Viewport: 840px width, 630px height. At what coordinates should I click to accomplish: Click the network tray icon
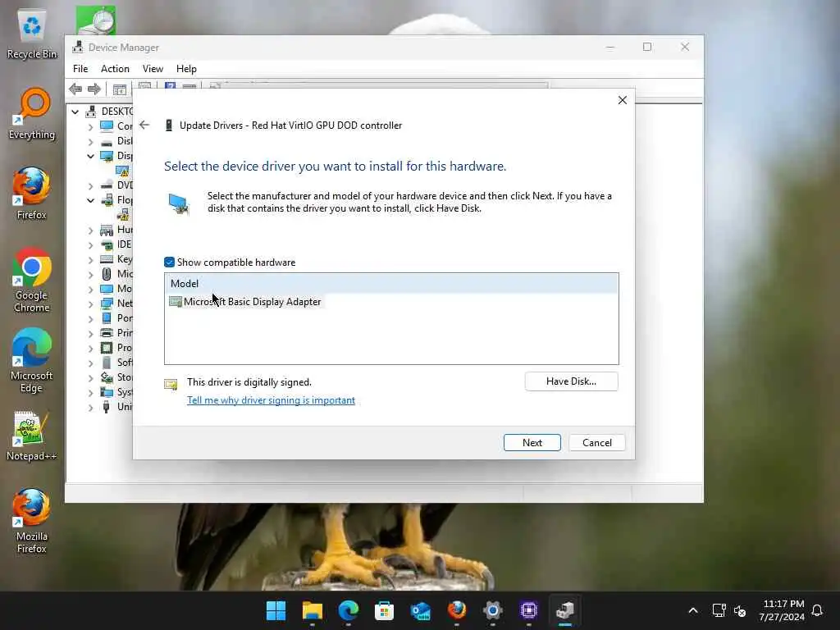[x=719, y=610]
